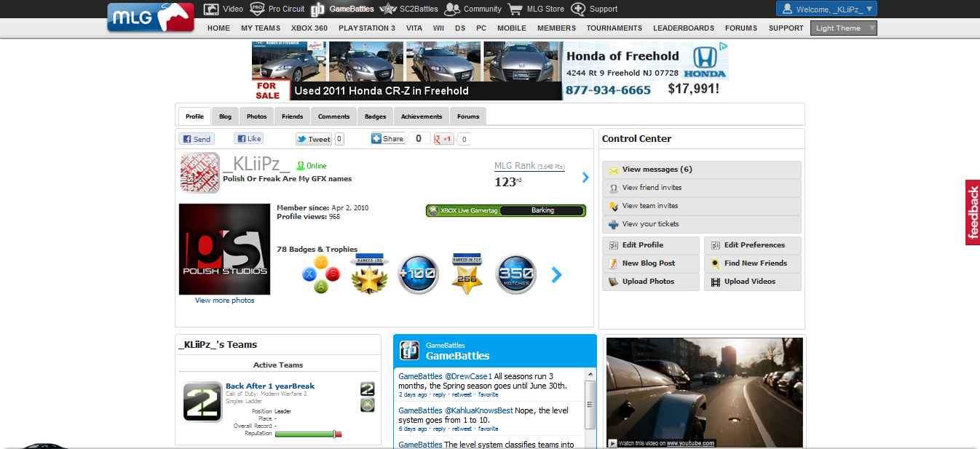980x449 pixels.
Task: Open PLAYSTATION 3 in the nav menu
Action: coord(367,28)
